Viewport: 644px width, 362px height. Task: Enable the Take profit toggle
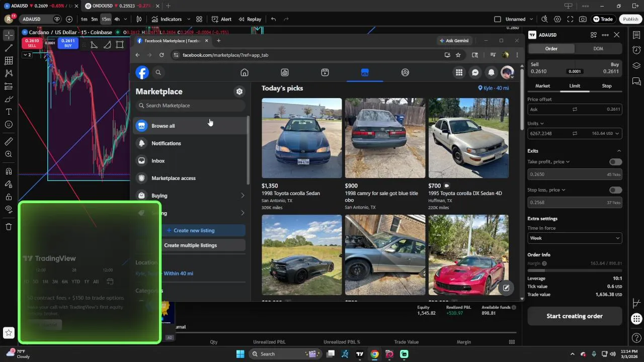(615, 162)
